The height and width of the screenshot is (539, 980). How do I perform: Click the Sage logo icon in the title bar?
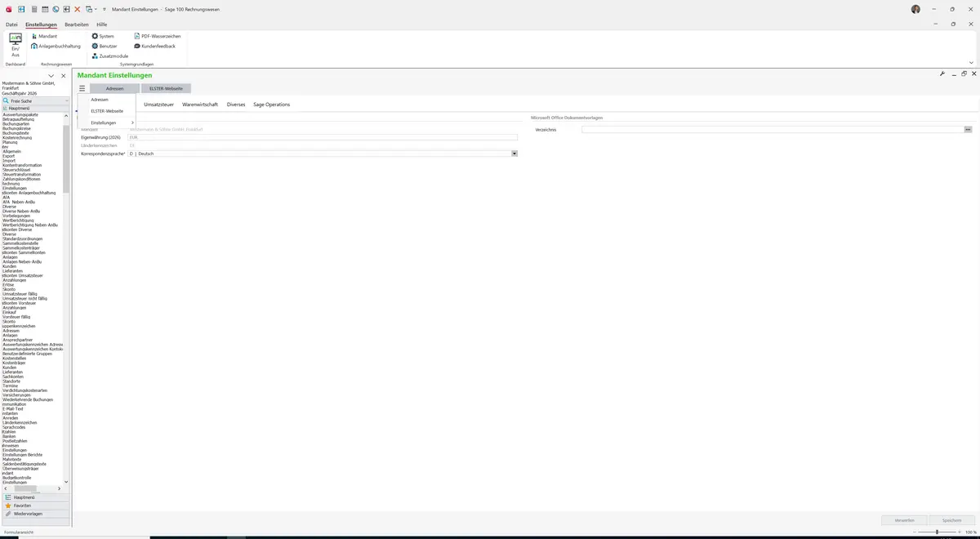tap(7, 9)
